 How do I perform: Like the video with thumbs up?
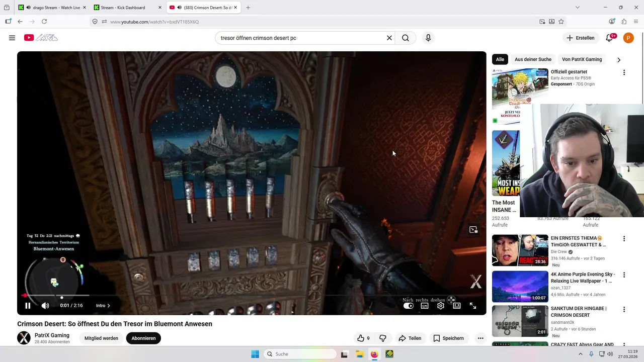[364, 338]
